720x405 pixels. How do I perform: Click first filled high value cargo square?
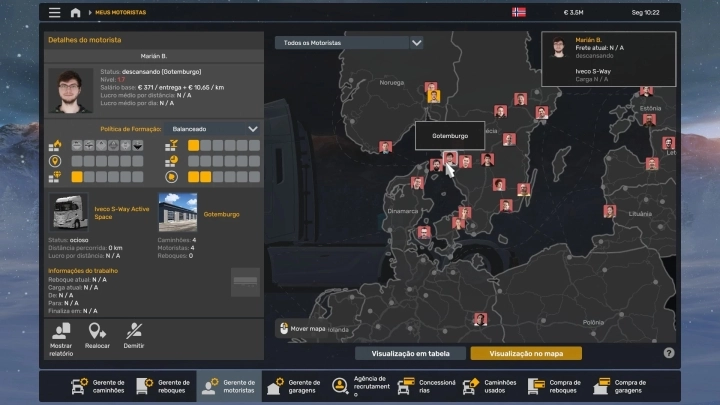(77, 177)
